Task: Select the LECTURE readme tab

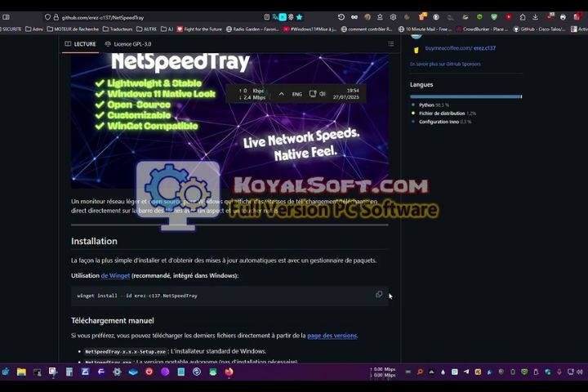Action: (80, 44)
